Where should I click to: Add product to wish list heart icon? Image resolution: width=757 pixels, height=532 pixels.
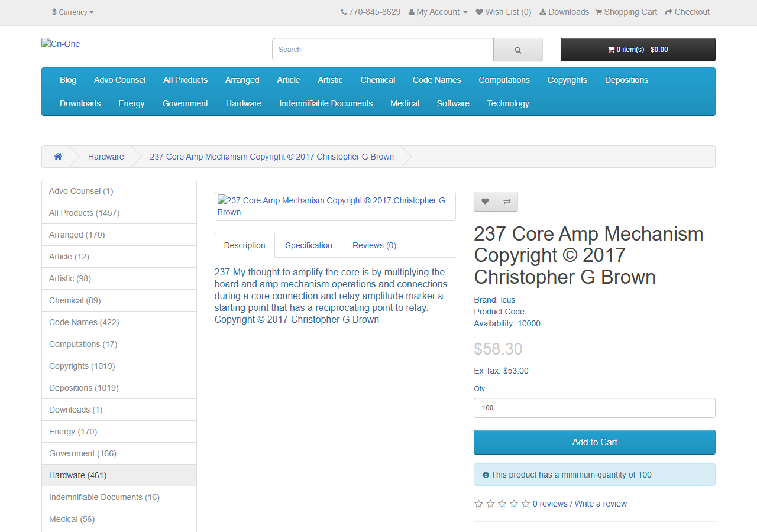[485, 202]
